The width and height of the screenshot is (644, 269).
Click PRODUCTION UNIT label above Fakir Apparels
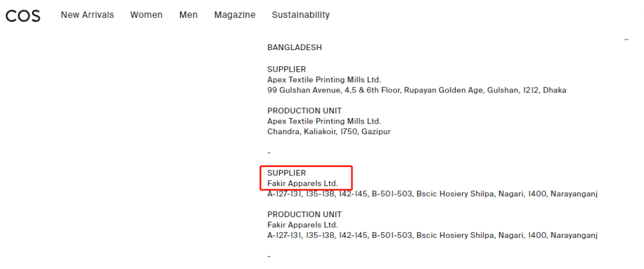304,215
